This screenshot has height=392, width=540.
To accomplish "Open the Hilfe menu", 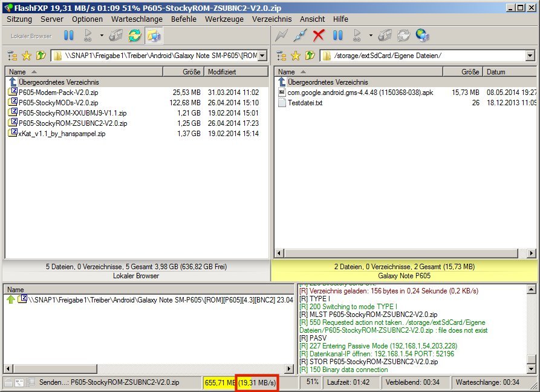I will 340,19.
